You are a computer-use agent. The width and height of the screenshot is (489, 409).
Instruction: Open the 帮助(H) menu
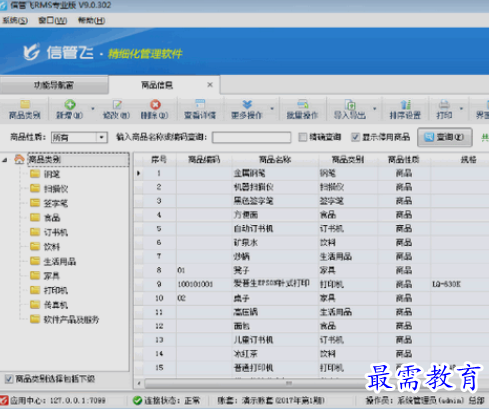[91, 21]
